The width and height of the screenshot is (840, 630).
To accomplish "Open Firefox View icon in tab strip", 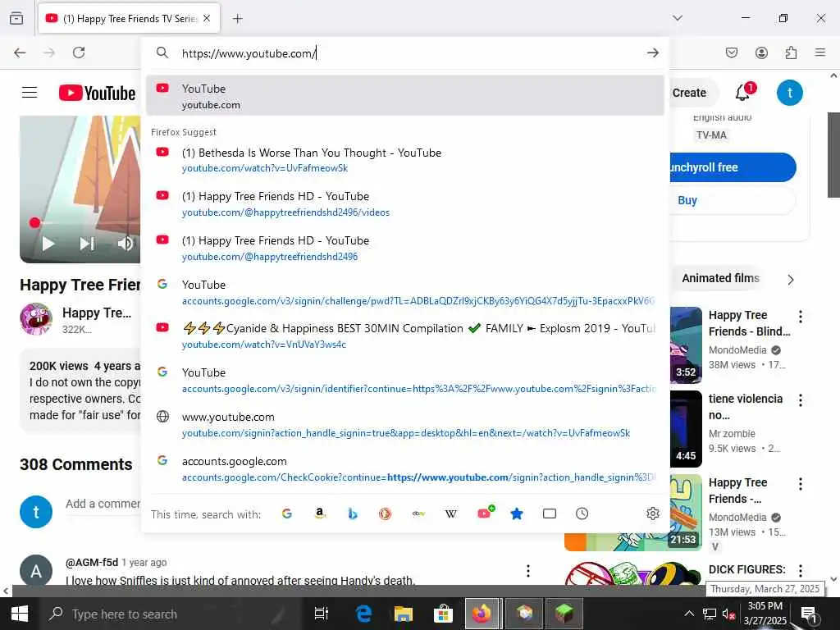I will [x=16, y=18].
